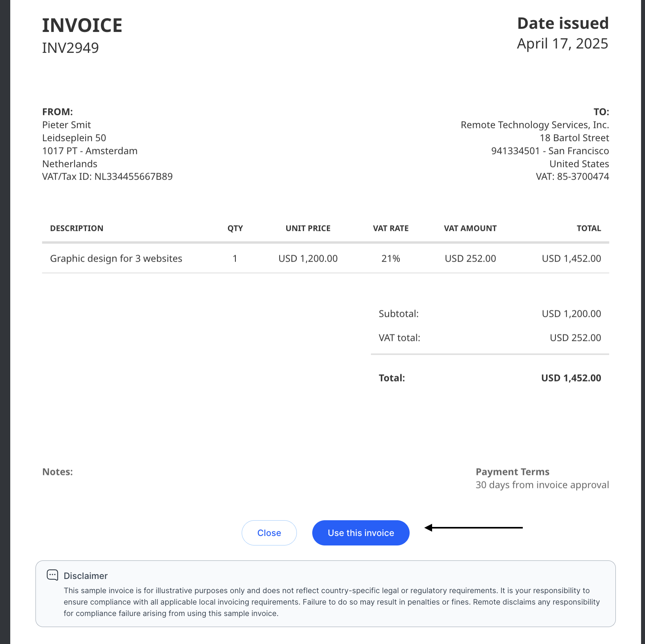The image size is (645, 644).
Task: Click the 1017 PT - Amsterdam line
Action: (90, 151)
